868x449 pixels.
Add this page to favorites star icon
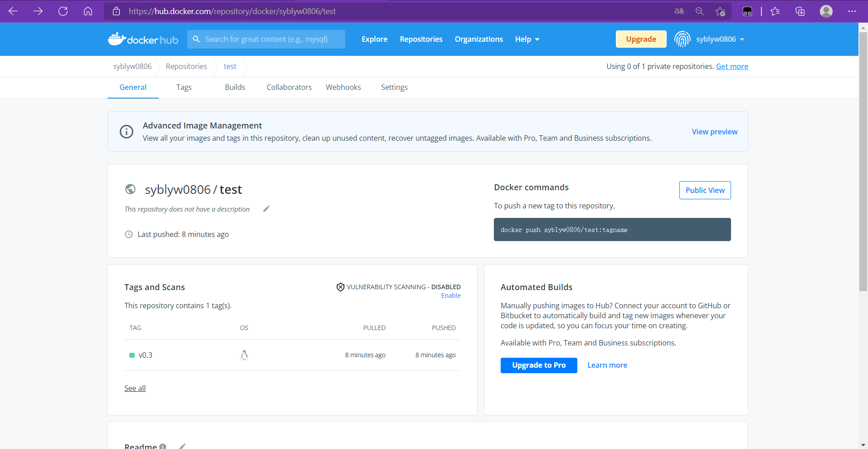click(x=720, y=11)
